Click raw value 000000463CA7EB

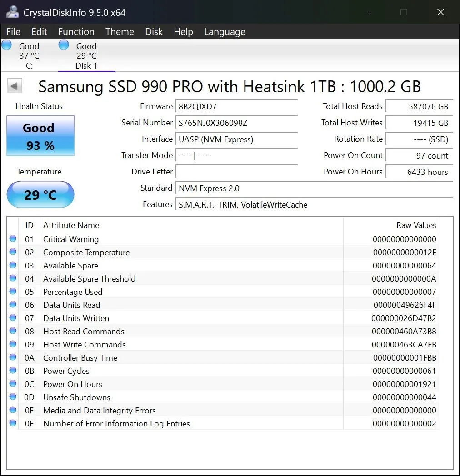[404, 345]
